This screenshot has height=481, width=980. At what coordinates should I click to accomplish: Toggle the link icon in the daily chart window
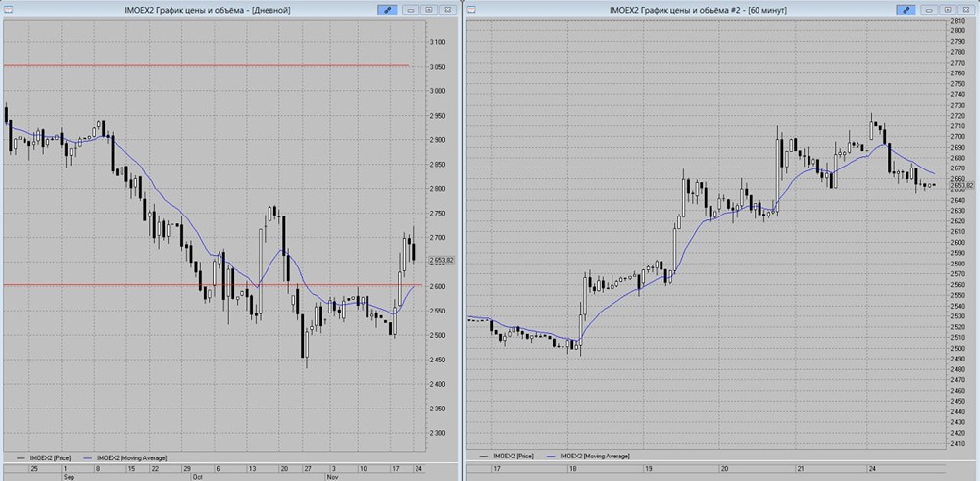[x=387, y=10]
